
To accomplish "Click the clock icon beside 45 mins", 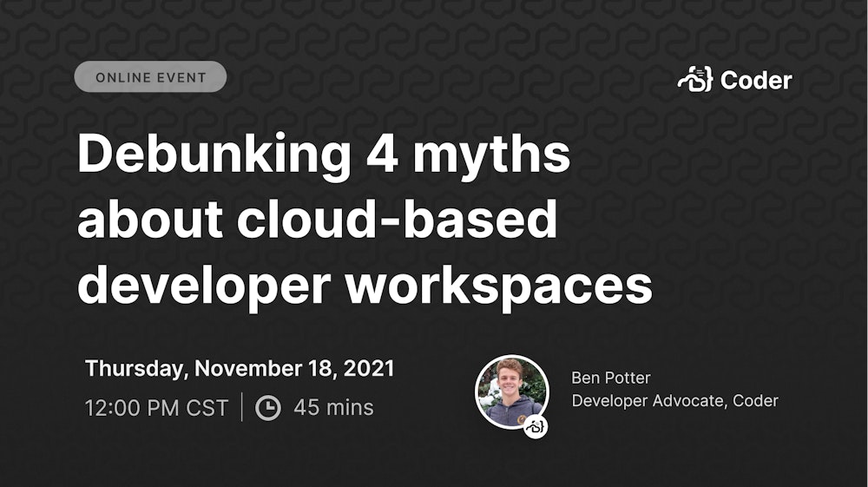I will (268, 408).
